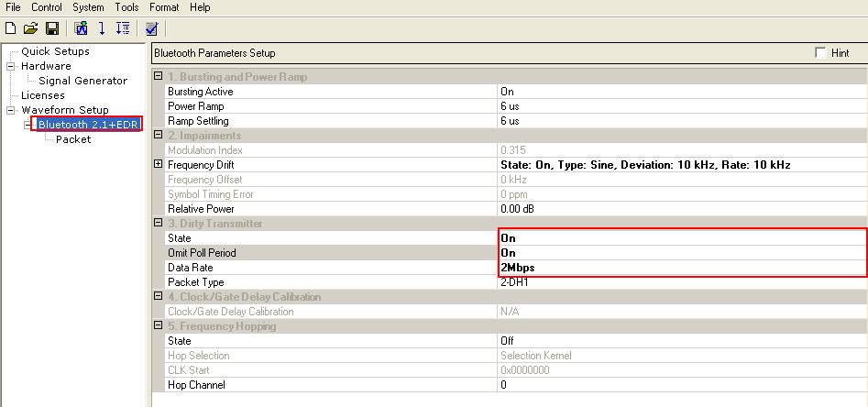Select the Packet tree item
Screen dimensions: 868x407
point(73,139)
